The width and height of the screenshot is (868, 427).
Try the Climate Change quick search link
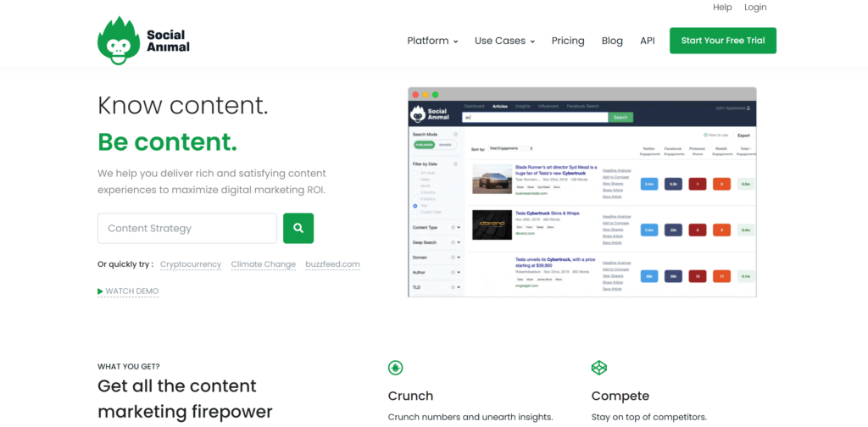click(264, 264)
